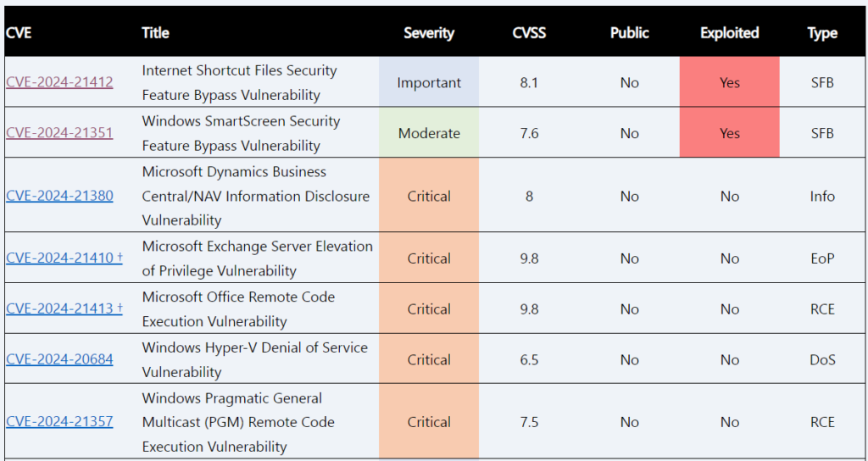This screenshot has height=461, width=868.
Task: Click the CVE-2024-21380 link
Action: pyautogui.click(x=59, y=196)
